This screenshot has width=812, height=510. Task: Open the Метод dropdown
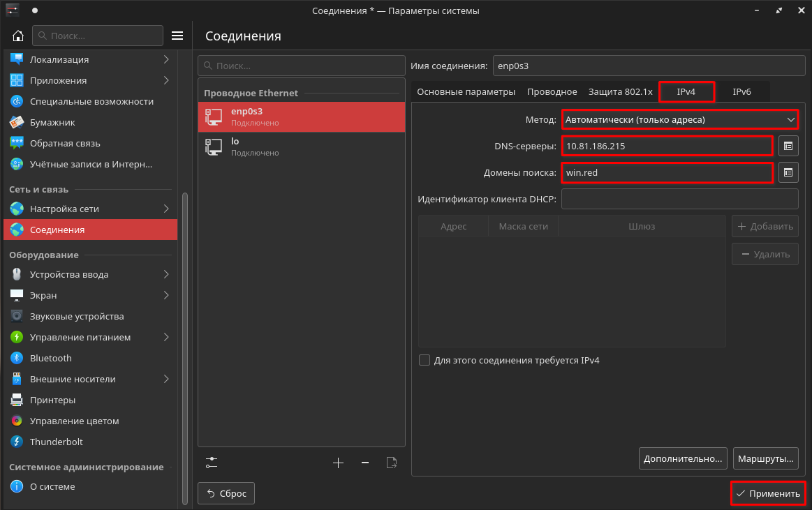click(679, 120)
